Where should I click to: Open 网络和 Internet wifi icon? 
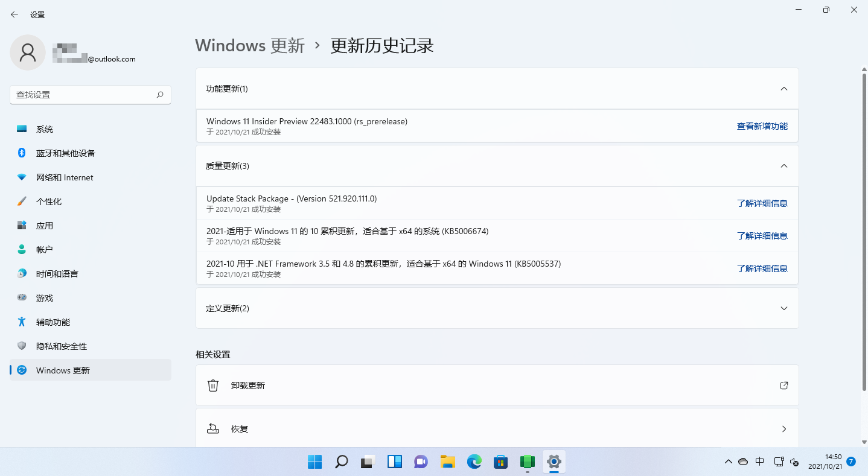pos(22,177)
